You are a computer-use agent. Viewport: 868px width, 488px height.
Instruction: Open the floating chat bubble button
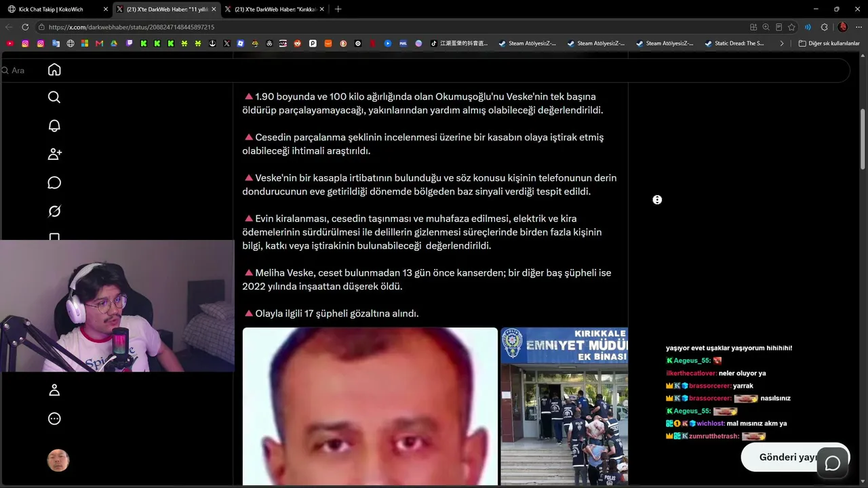click(832, 463)
